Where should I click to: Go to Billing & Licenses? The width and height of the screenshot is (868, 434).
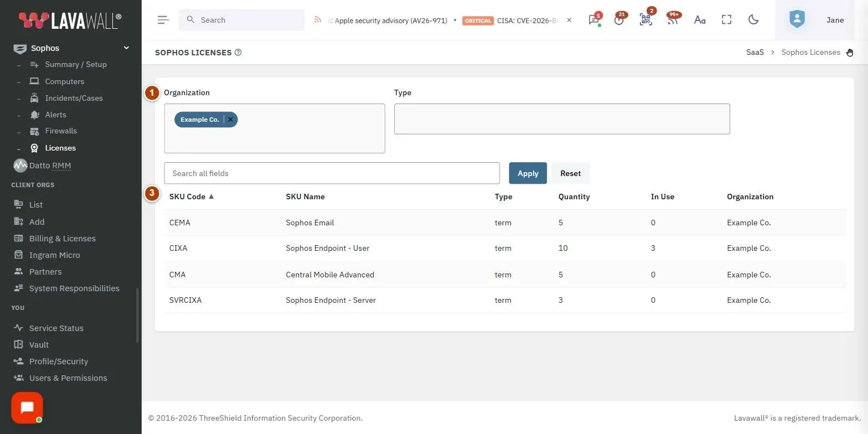pos(62,239)
